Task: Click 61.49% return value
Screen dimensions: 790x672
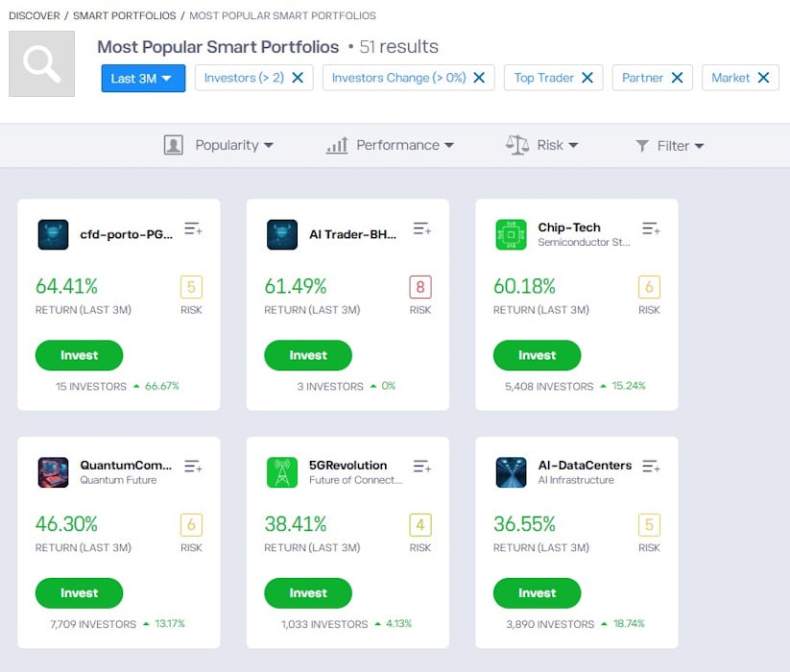Action: pyautogui.click(x=296, y=286)
